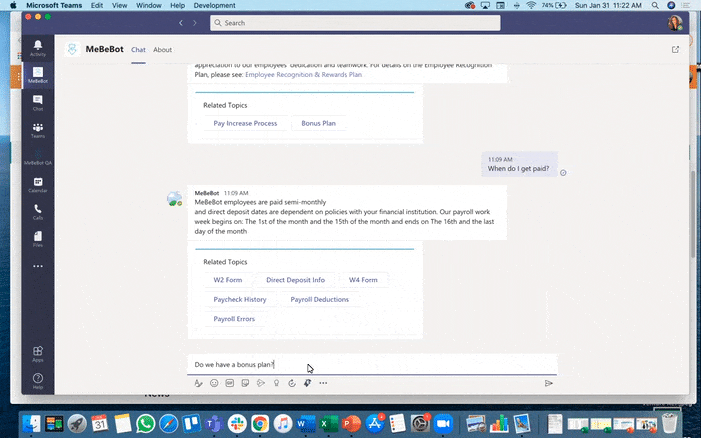701x438 pixels.
Task: Select MeBeBot app in Teams sidebar
Action: coord(38,75)
